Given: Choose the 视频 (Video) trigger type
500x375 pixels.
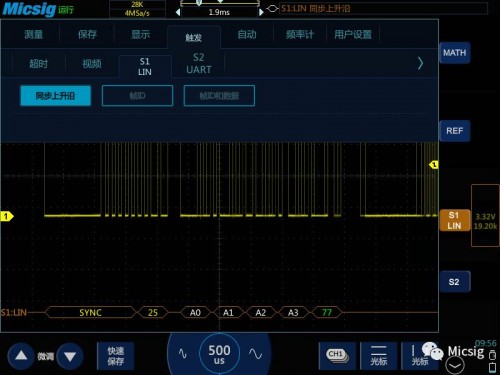Looking at the screenshot, I should pos(92,64).
